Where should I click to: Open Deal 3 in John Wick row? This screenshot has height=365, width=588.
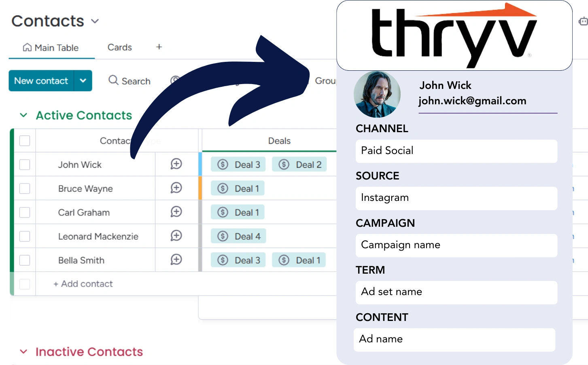238,165
